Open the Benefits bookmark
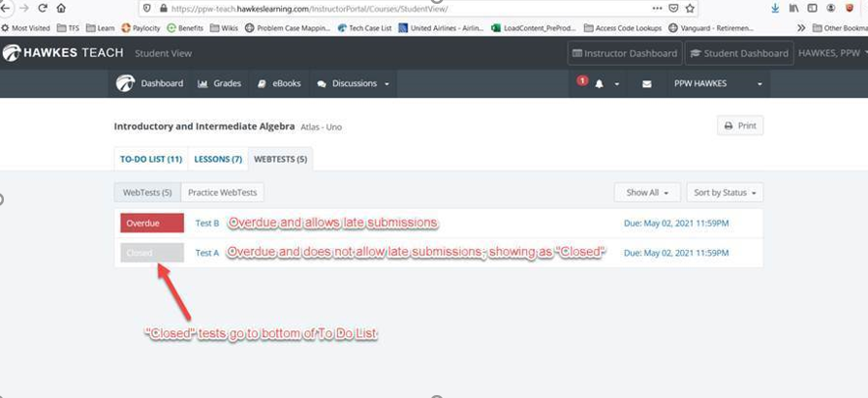 tap(185, 28)
